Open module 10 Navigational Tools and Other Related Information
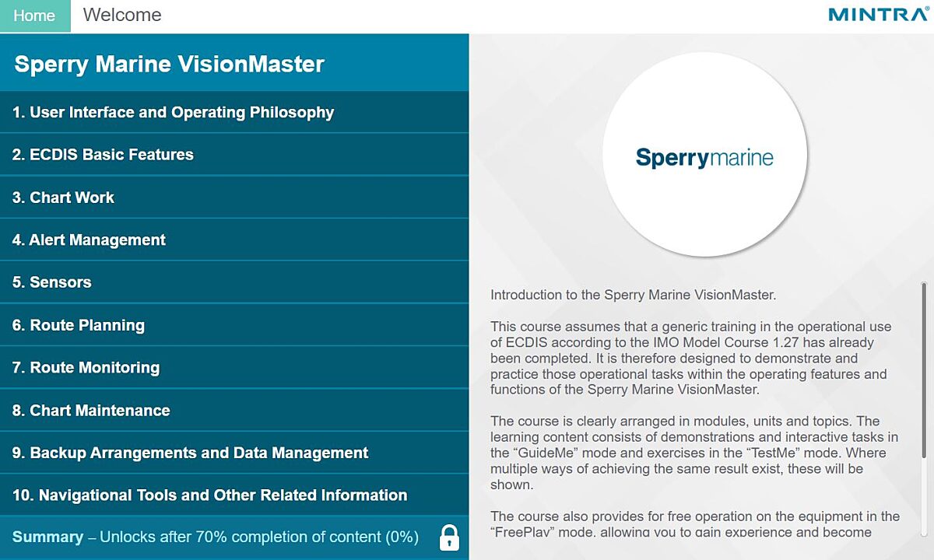The height and width of the screenshot is (560, 934). click(x=234, y=495)
